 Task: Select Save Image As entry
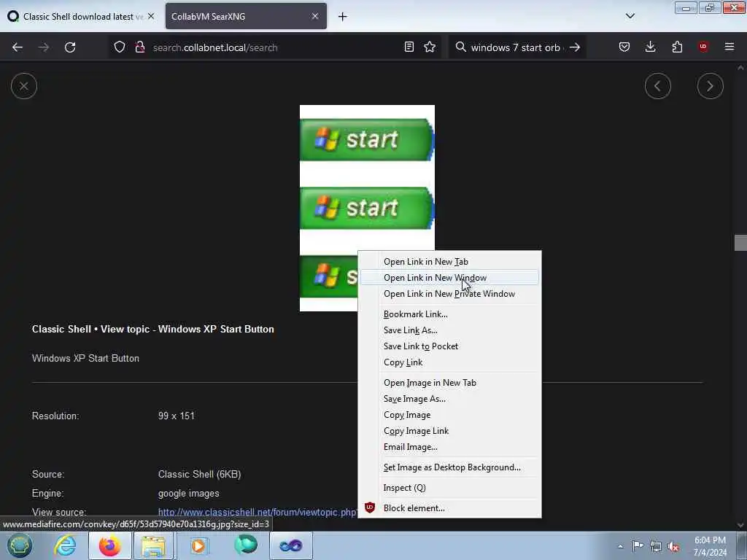(x=449, y=399)
